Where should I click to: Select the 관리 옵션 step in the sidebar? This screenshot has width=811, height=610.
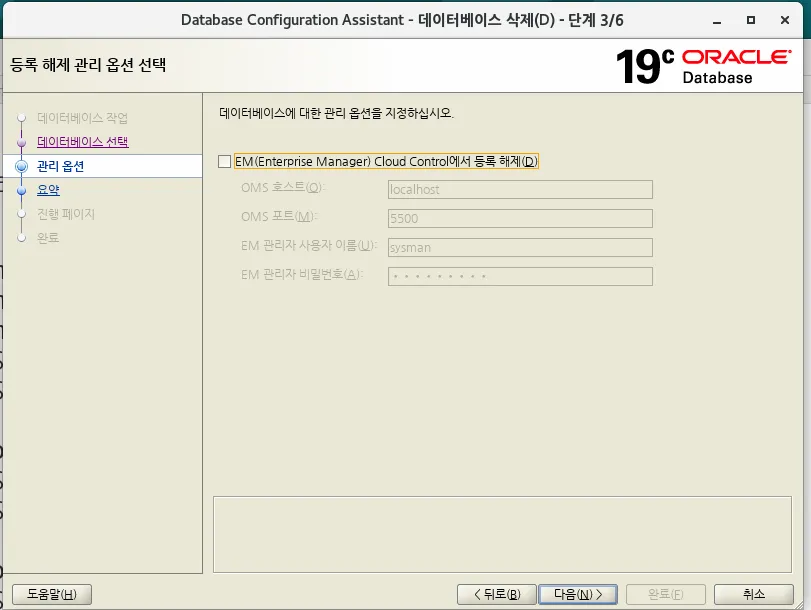61,166
